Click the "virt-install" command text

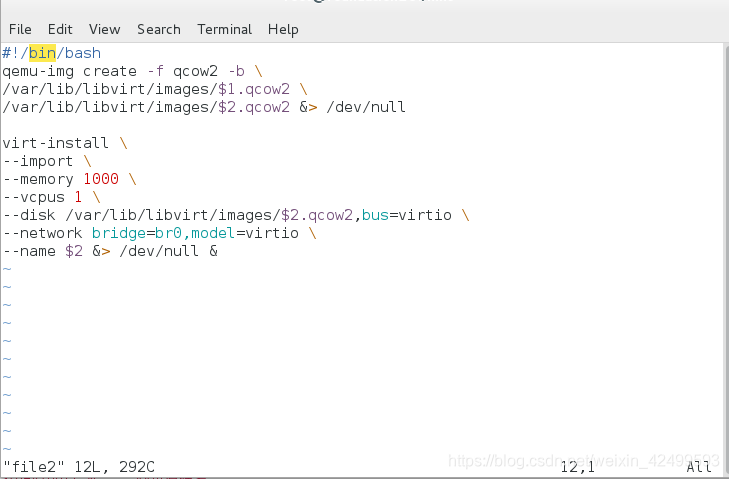55,143
